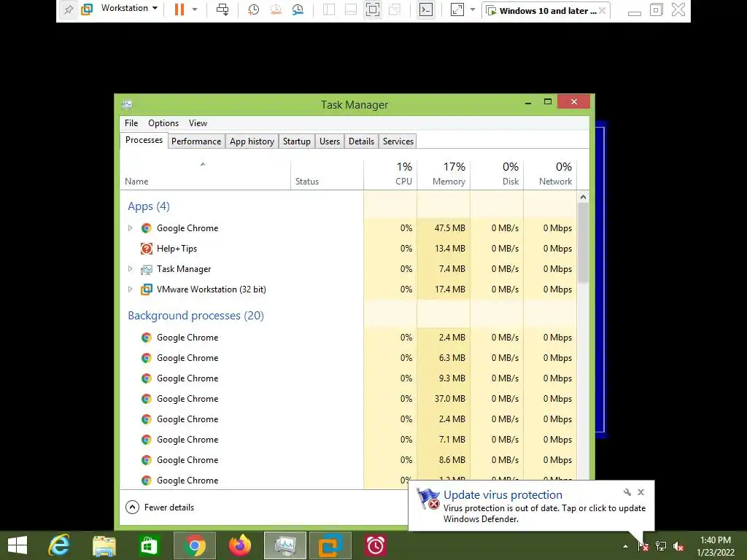The image size is (747, 560).
Task: Open the Windows Store taskbar icon
Action: pyautogui.click(x=149, y=545)
